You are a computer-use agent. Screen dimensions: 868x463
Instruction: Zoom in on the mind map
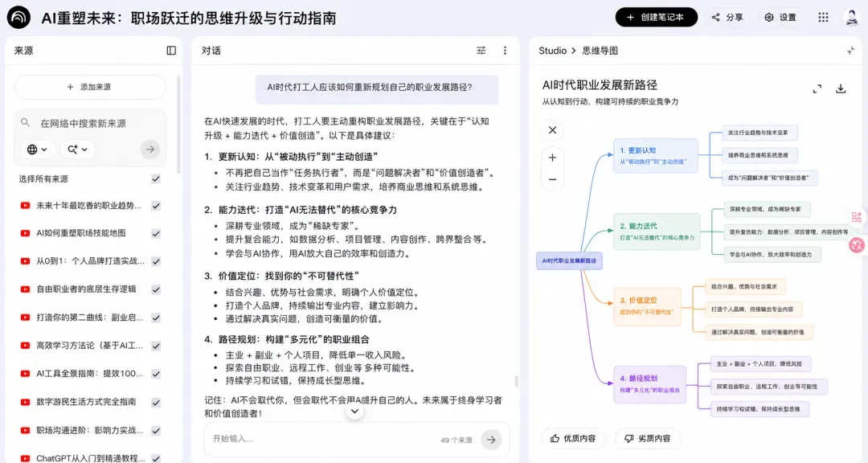click(x=552, y=158)
